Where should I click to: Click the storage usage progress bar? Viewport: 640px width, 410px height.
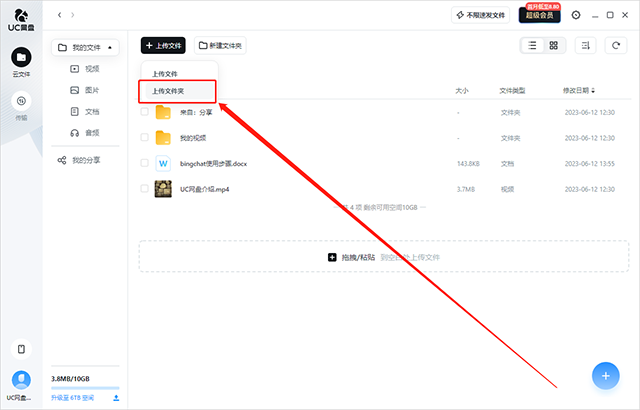[x=85, y=388]
